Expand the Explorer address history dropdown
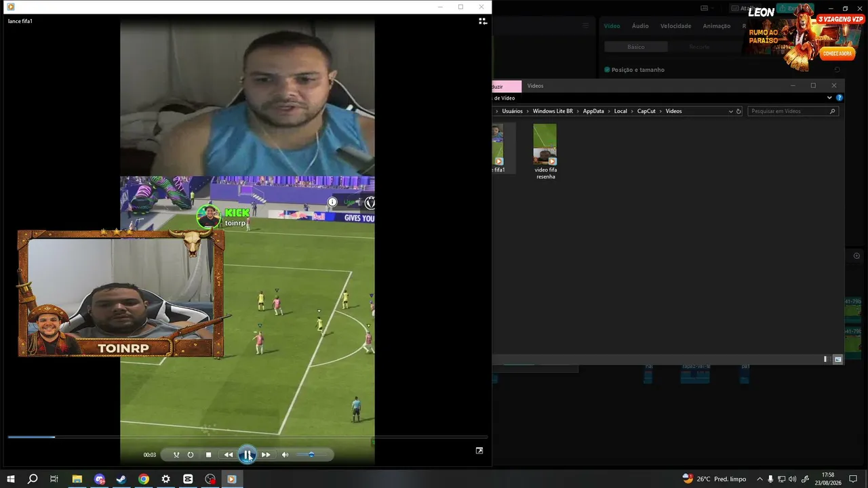The height and width of the screenshot is (488, 868). 730,111
